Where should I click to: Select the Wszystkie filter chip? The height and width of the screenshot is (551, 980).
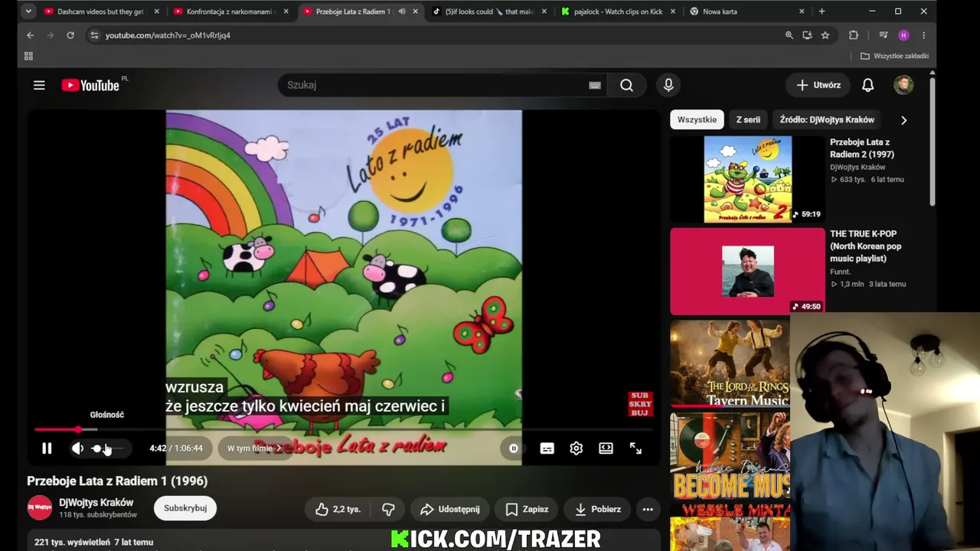pyautogui.click(x=697, y=119)
